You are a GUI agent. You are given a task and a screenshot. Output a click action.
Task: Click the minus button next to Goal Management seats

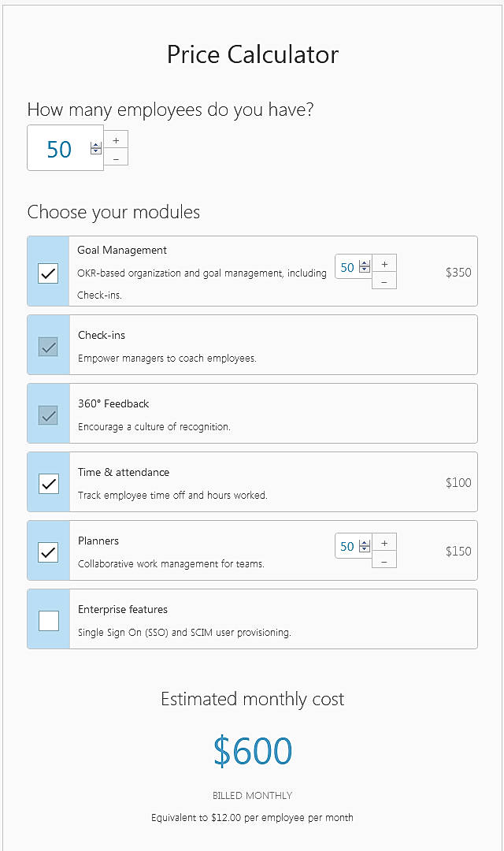tap(384, 282)
